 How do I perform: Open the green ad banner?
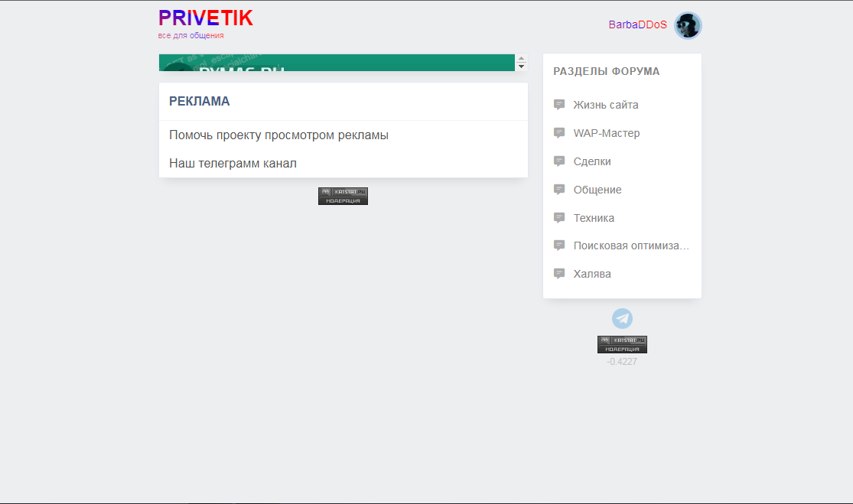(337, 63)
